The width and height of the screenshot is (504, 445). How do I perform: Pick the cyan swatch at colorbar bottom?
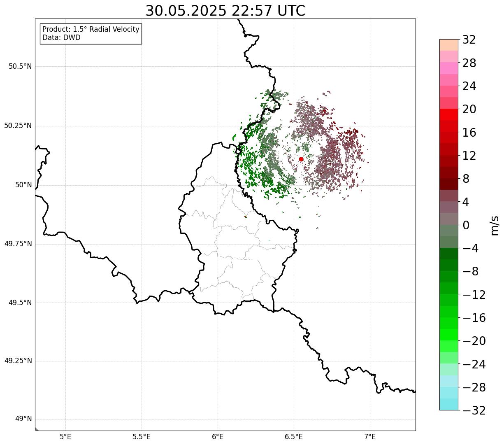point(448,404)
